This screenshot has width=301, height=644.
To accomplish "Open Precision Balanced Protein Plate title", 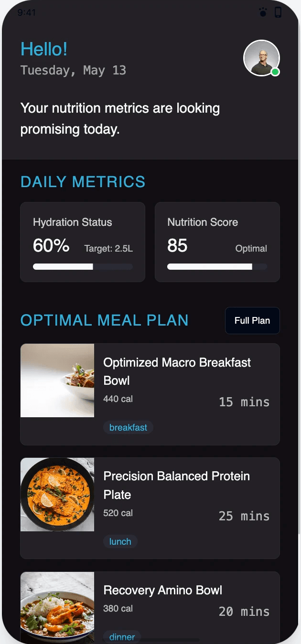I will pyautogui.click(x=177, y=485).
